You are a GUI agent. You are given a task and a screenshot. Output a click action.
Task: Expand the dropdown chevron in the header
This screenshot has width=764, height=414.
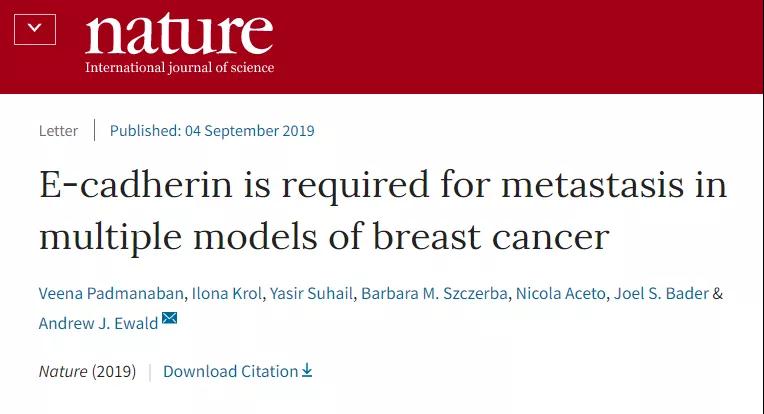click(34, 28)
